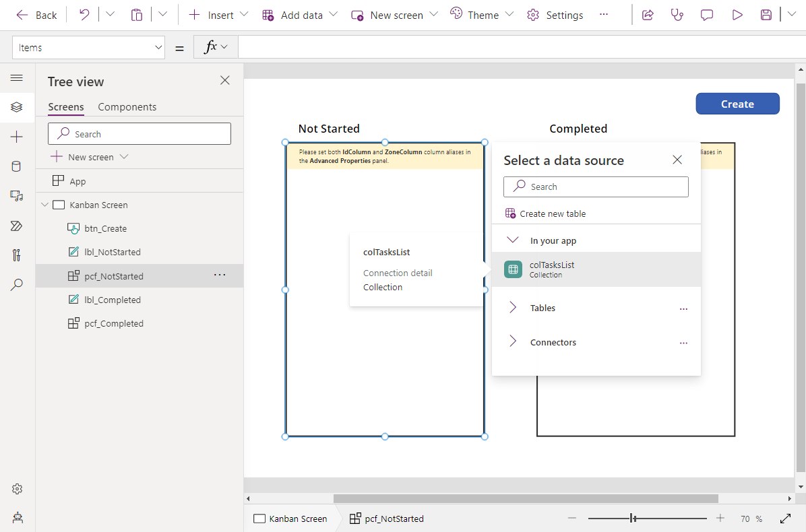Image resolution: width=806 pixels, height=532 pixels.
Task: Select pcf_Completed in tree view
Action: tap(114, 323)
